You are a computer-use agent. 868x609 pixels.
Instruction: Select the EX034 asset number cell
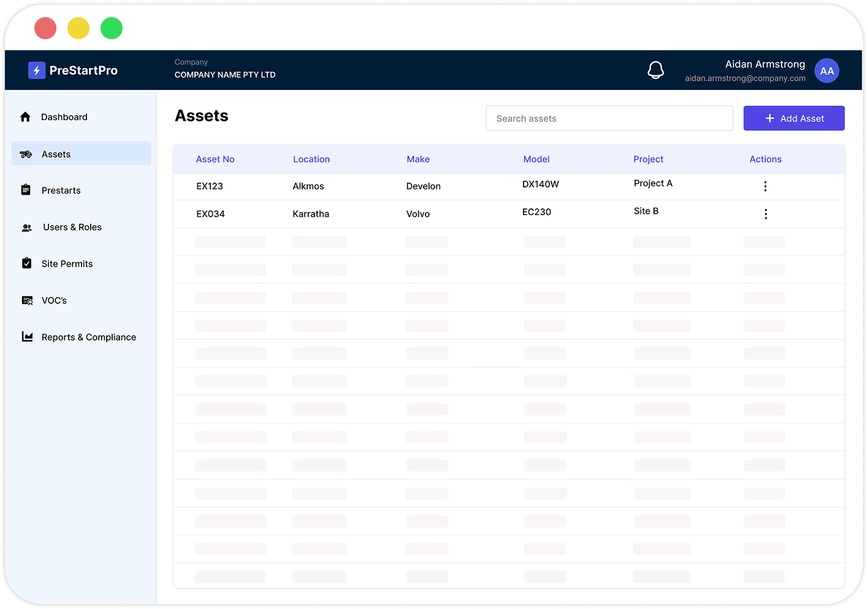(210, 214)
